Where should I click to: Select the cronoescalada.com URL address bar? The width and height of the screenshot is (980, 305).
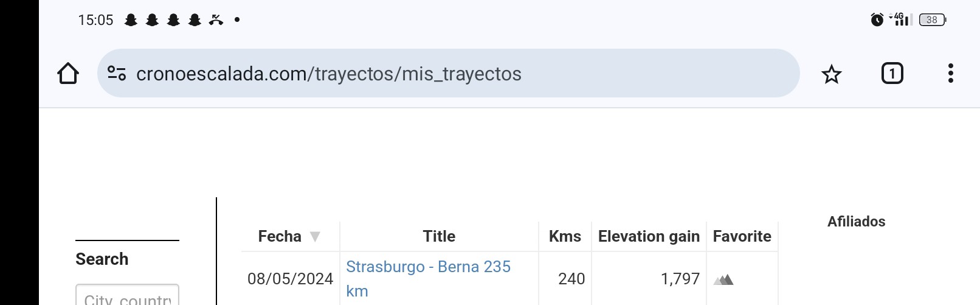(x=448, y=74)
